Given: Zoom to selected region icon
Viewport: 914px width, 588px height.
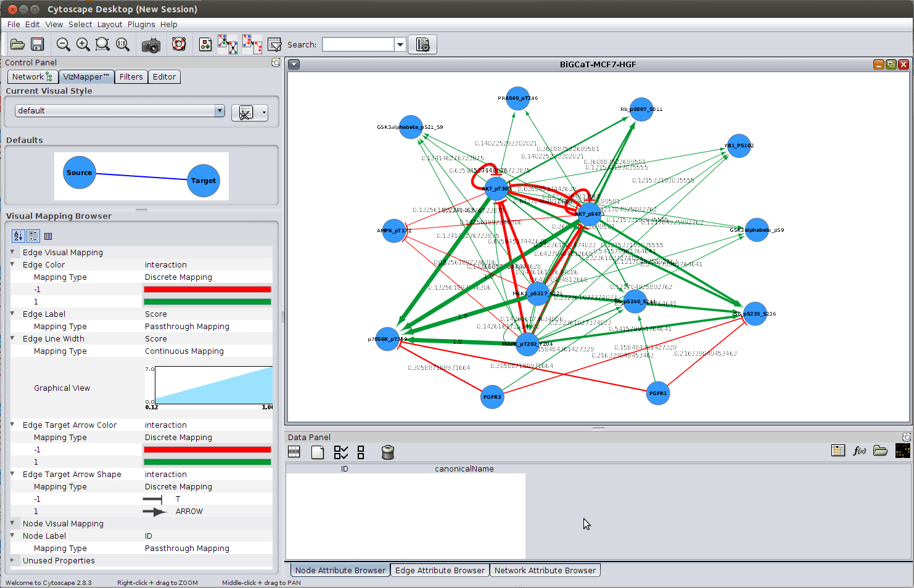Looking at the screenshot, I should (102, 44).
